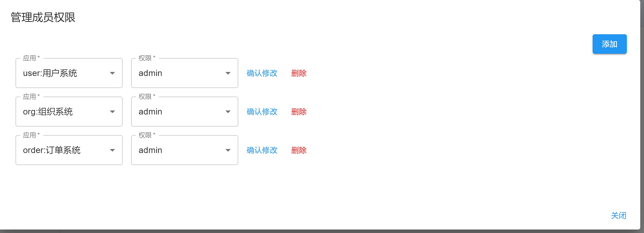This screenshot has width=644, height=233.
Task: Open the 应用 select showing user:用户系统
Action: [69, 73]
